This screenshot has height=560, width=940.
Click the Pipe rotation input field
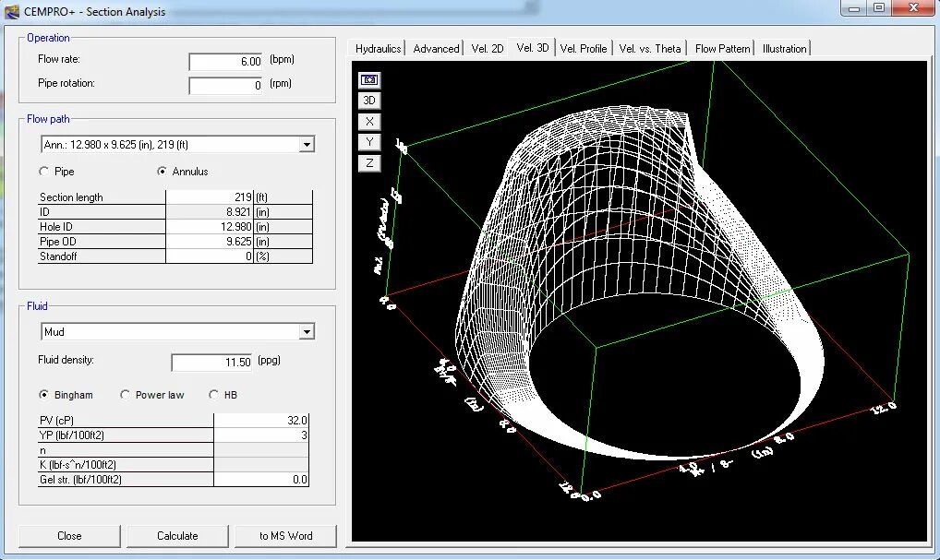tap(226, 85)
